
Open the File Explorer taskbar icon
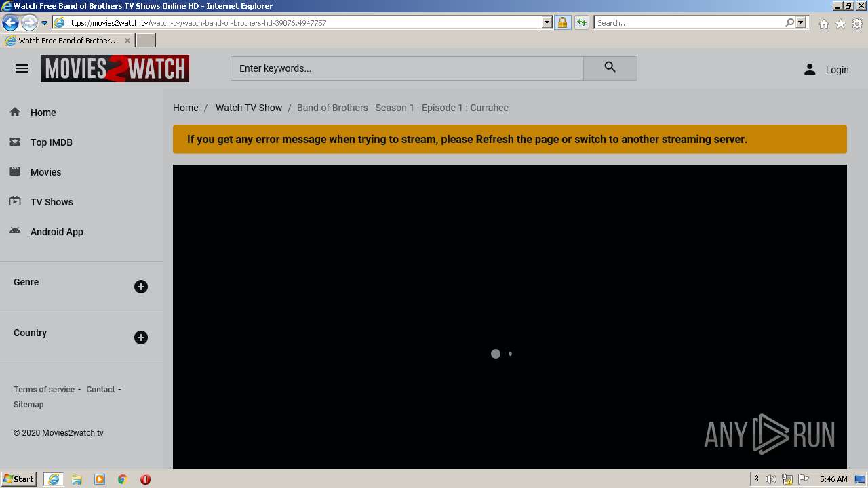(x=77, y=479)
